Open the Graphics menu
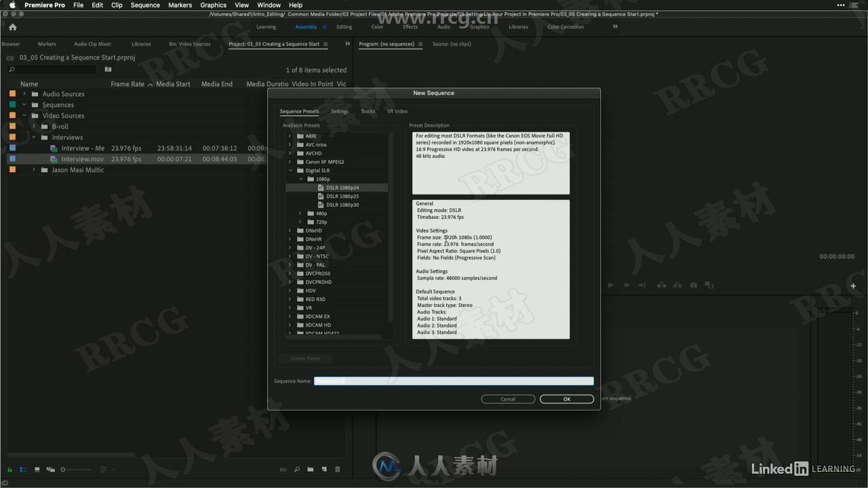Screen dimensions: 868x488 [x=213, y=5]
